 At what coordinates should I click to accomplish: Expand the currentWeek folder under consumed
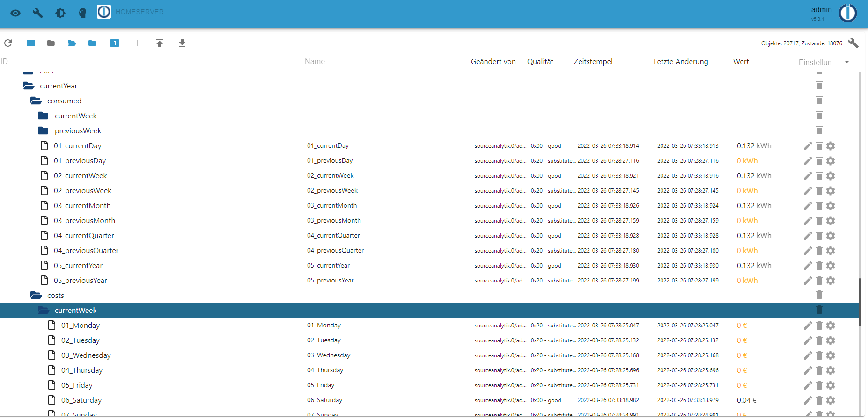click(44, 116)
